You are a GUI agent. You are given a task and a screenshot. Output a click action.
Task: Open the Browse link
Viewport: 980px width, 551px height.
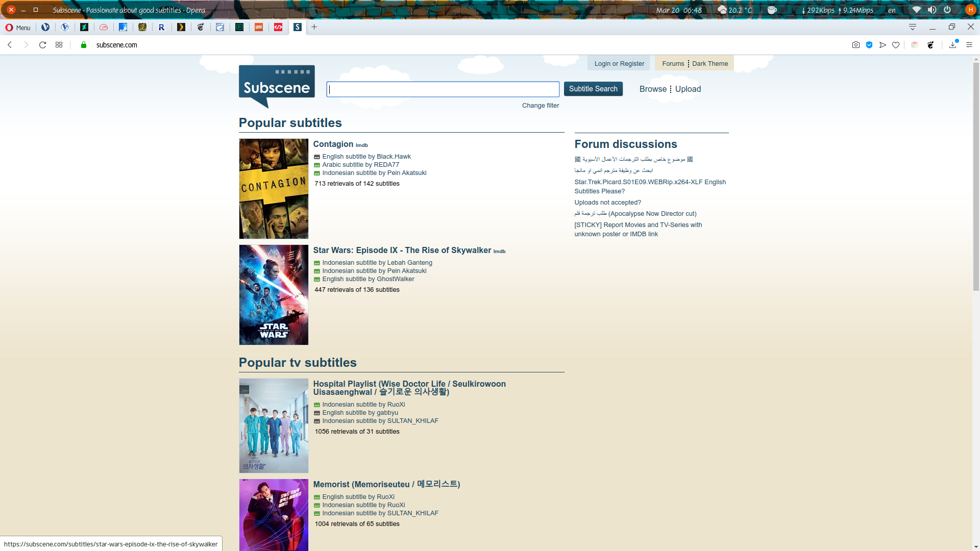(x=653, y=89)
